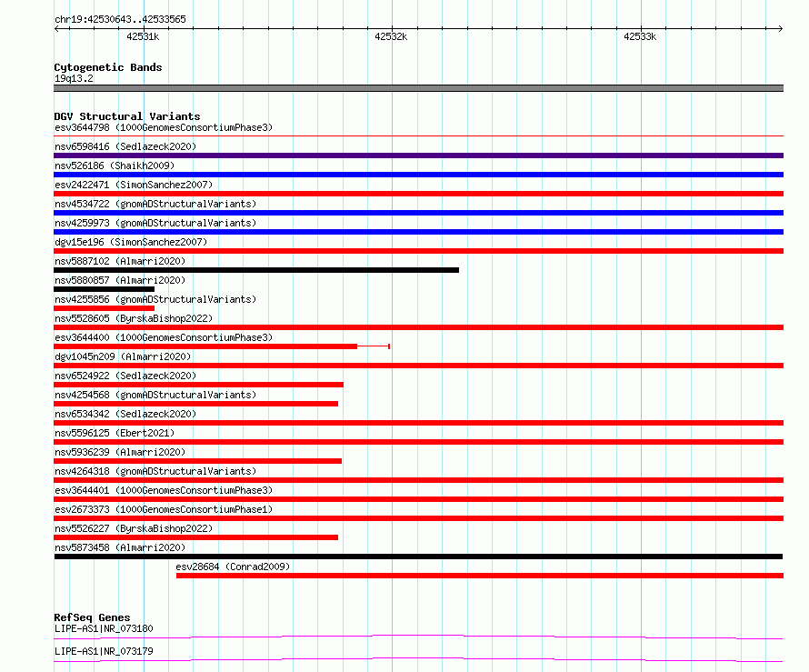Click dgv15e196 (SimonSanchez2007) label
809x672 pixels.
[x=131, y=242]
